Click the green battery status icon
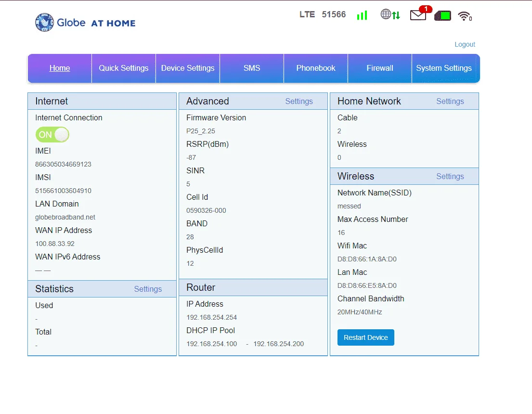This screenshot has width=532, height=414. pos(443,15)
